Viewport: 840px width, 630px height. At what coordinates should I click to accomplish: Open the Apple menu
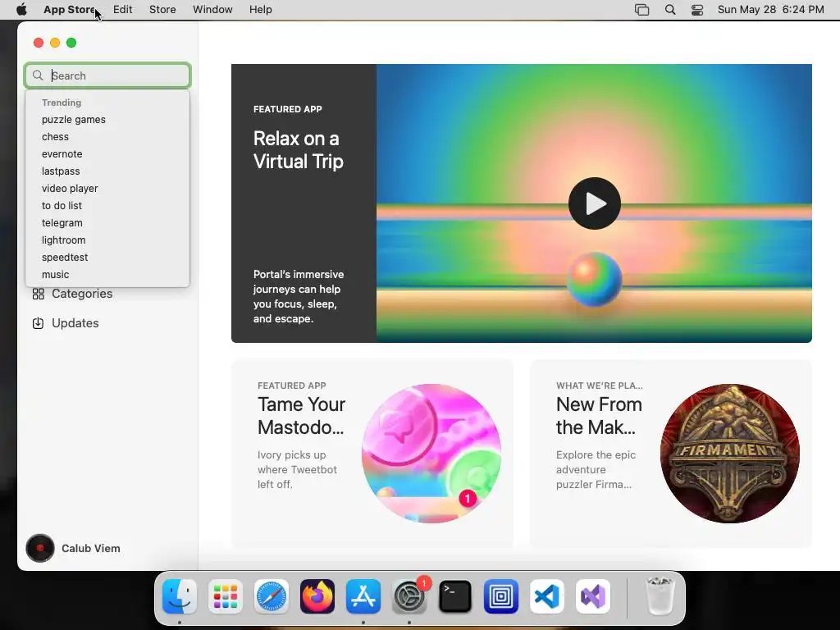[x=21, y=10]
